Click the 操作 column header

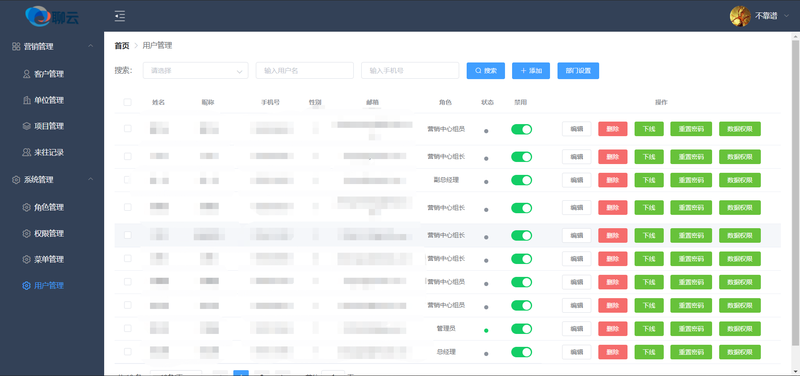click(661, 103)
